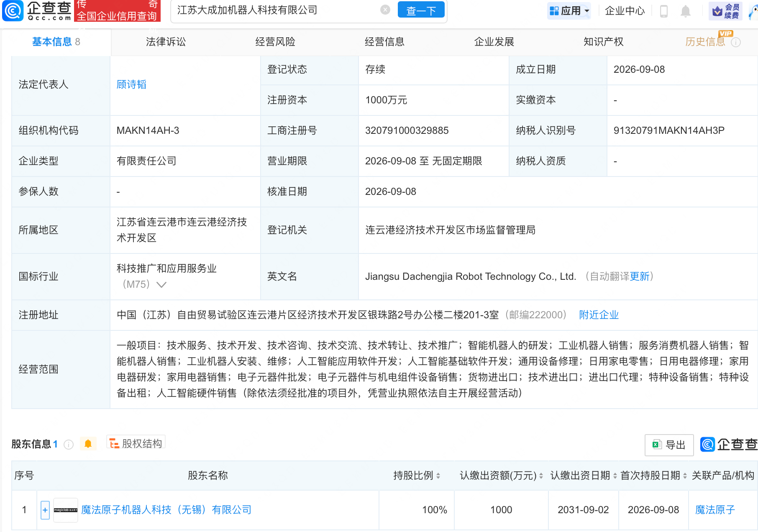Click the 更新 link for English name
The image size is (758, 532).
pos(640,276)
